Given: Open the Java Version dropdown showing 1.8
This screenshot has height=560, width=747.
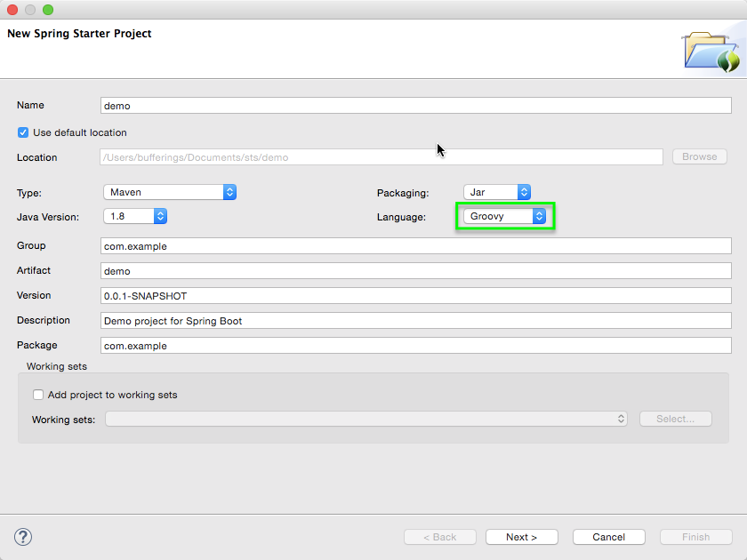Looking at the screenshot, I should 129,215.
